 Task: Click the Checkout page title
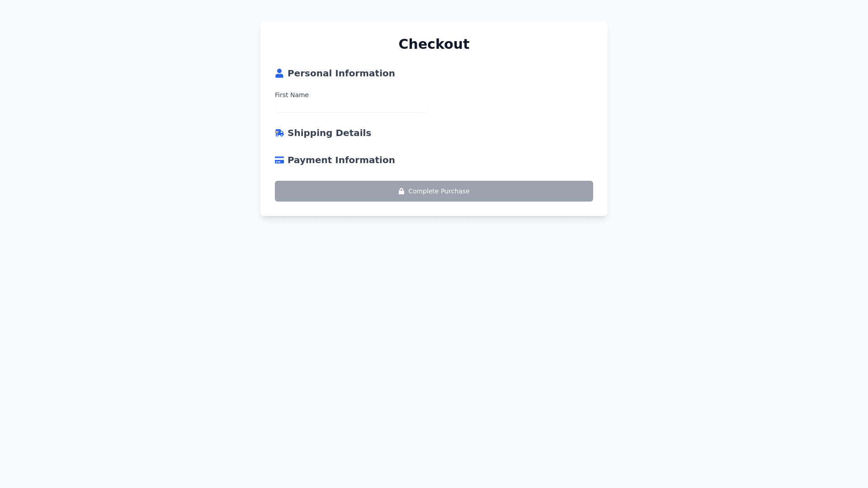coord(434,44)
